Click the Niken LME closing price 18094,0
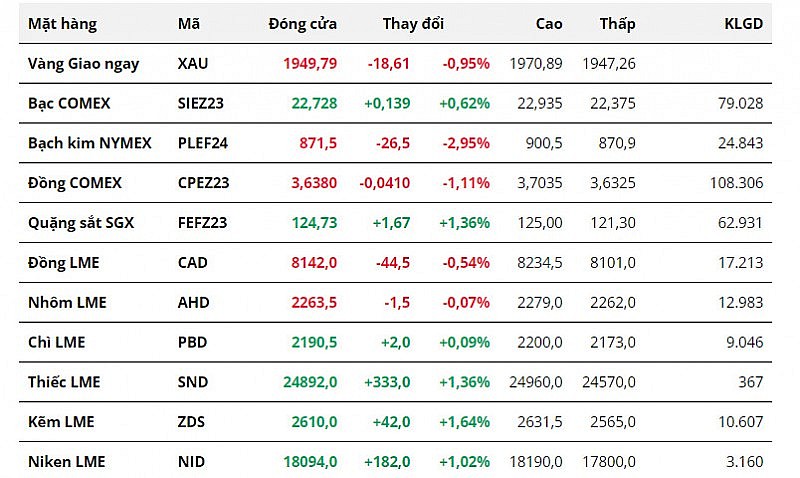The height and width of the screenshot is (478, 800). (x=310, y=462)
